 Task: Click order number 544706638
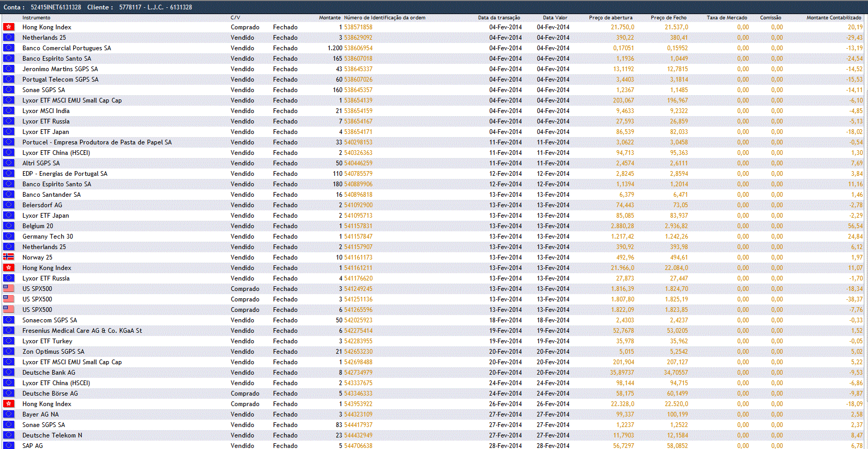pos(358,446)
